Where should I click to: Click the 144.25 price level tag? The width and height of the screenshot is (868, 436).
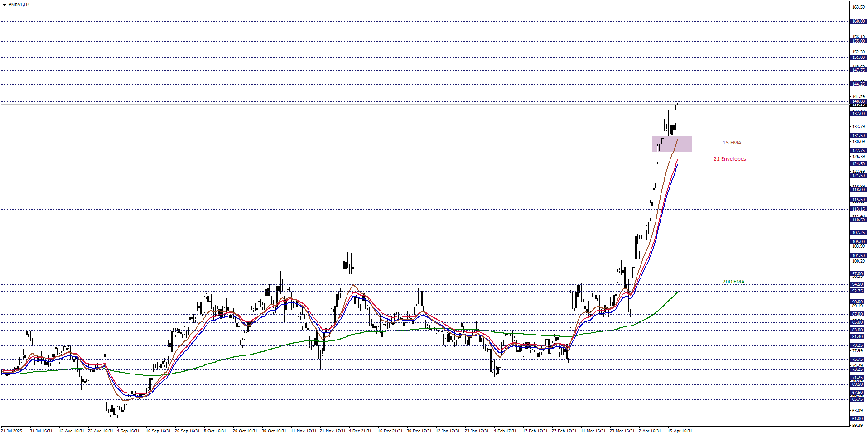858,84
